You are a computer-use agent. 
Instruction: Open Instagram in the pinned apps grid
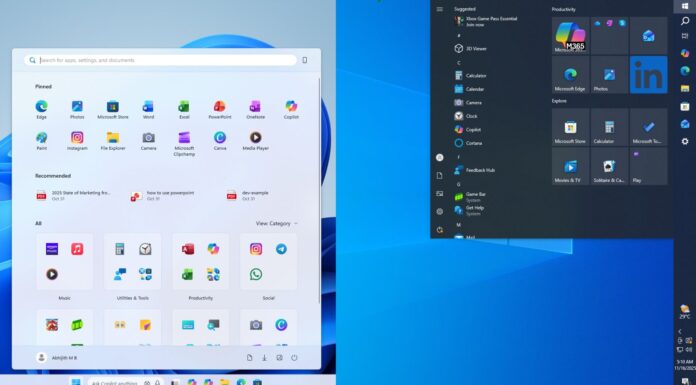(x=77, y=141)
